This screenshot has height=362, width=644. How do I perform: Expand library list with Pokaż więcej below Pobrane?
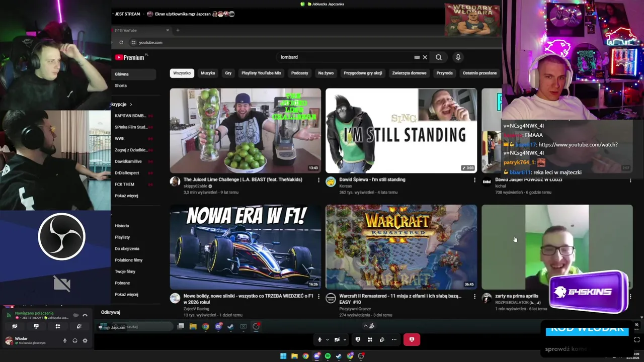click(126, 294)
